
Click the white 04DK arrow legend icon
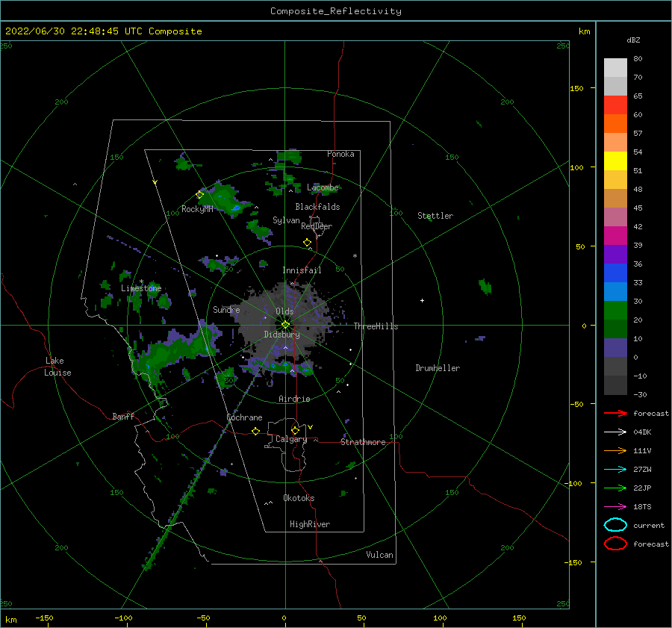tap(615, 432)
